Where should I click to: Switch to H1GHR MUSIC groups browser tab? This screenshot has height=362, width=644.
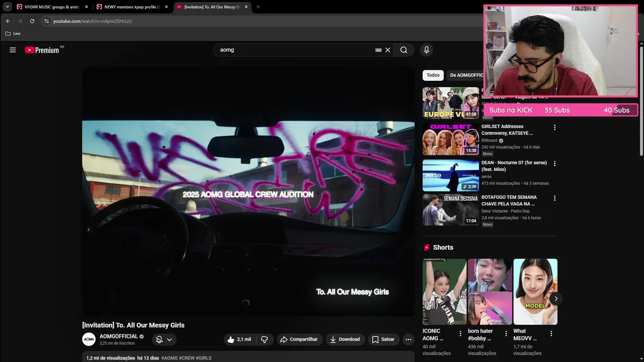pos(52,7)
